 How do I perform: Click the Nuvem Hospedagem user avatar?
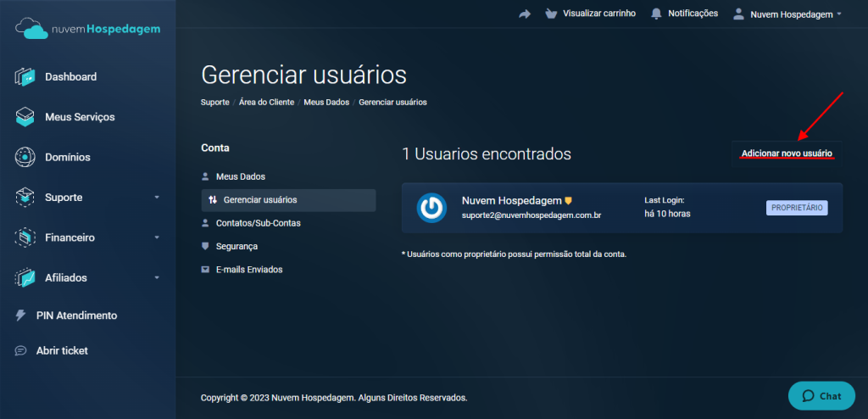(432, 208)
